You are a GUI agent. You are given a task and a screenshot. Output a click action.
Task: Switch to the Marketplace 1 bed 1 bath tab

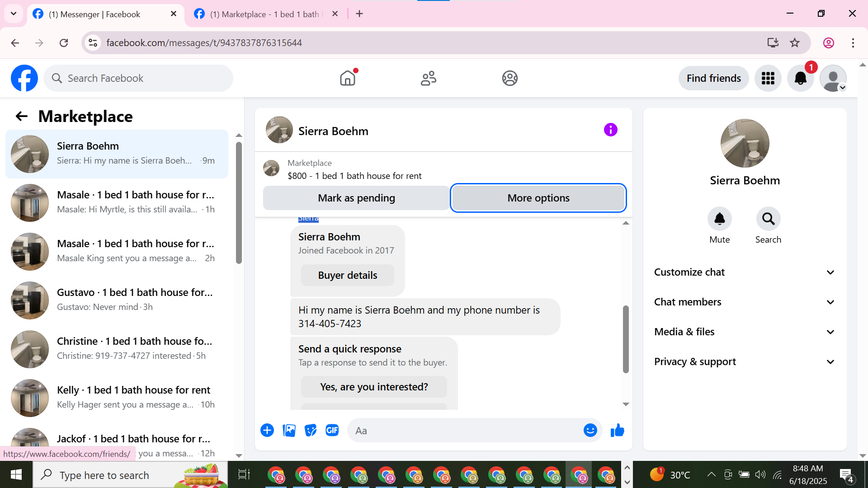tap(267, 14)
